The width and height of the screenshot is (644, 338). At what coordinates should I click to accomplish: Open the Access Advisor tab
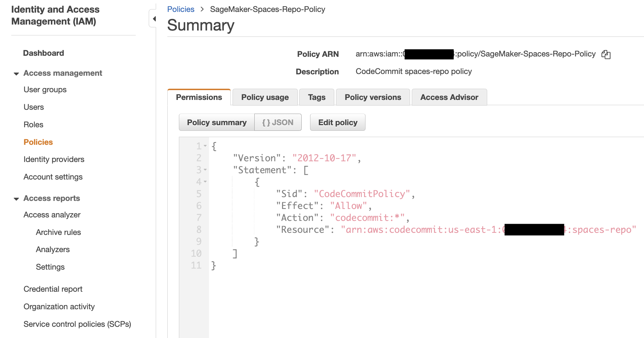click(x=449, y=97)
